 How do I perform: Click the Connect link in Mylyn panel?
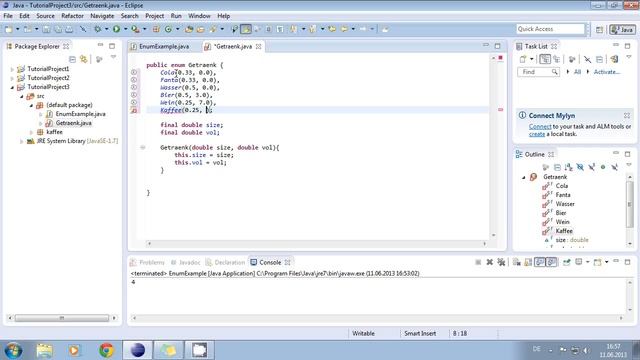[540, 127]
